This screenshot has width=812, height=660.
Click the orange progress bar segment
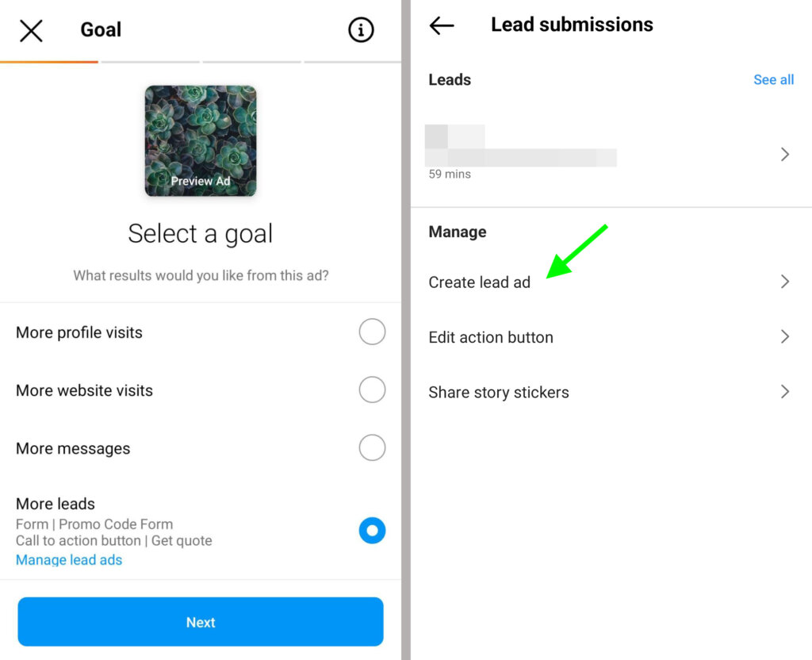coord(48,59)
